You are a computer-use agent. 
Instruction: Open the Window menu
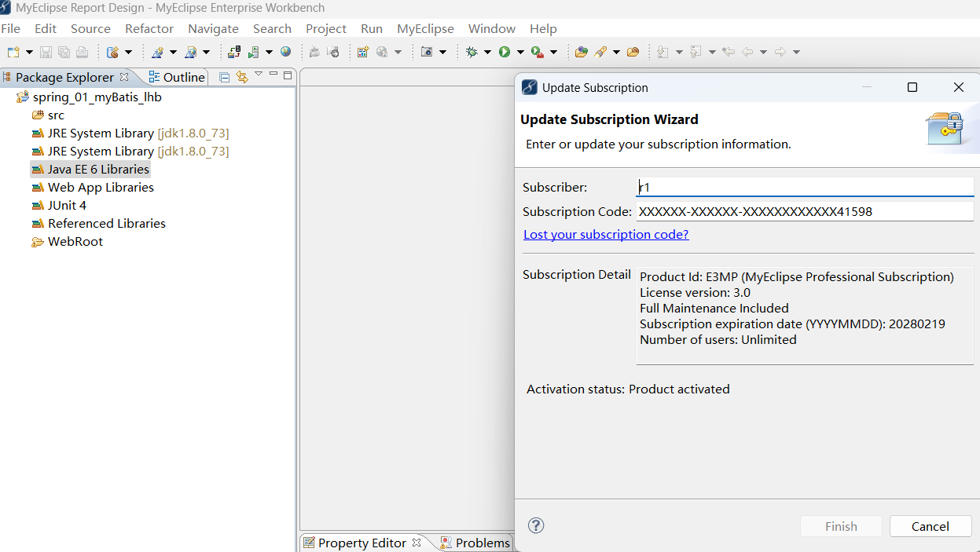pos(492,28)
